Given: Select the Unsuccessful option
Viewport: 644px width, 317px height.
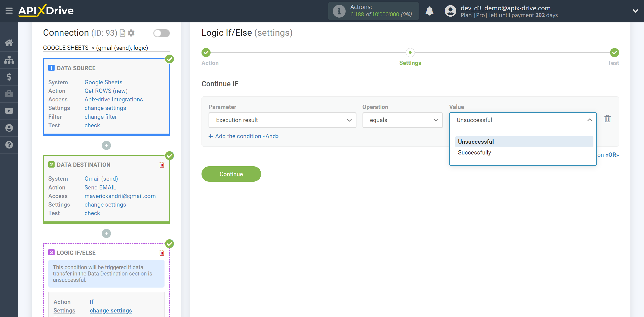Looking at the screenshot, I should point(524,142).
